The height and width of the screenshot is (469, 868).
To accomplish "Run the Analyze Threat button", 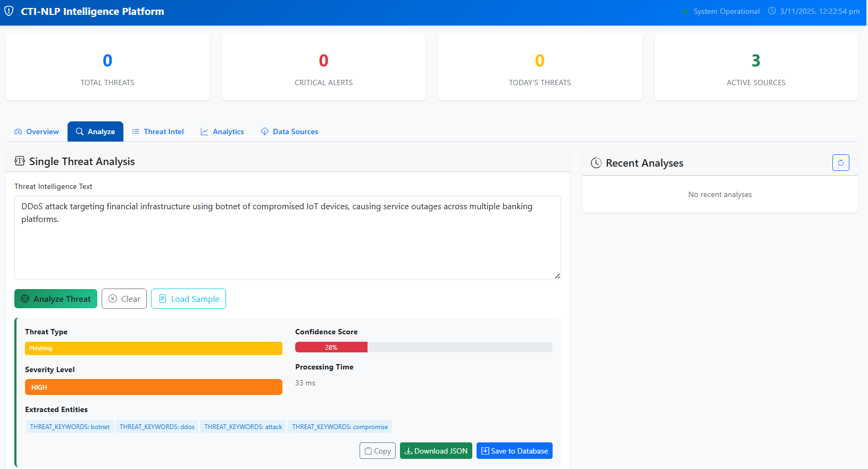I will tap(56, 299).
